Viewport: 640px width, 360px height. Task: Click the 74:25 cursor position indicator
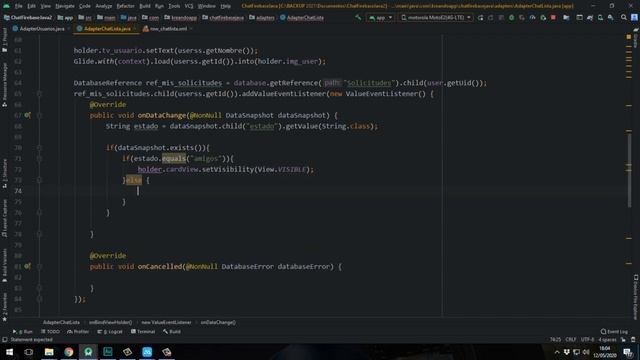tap(555, 340)
